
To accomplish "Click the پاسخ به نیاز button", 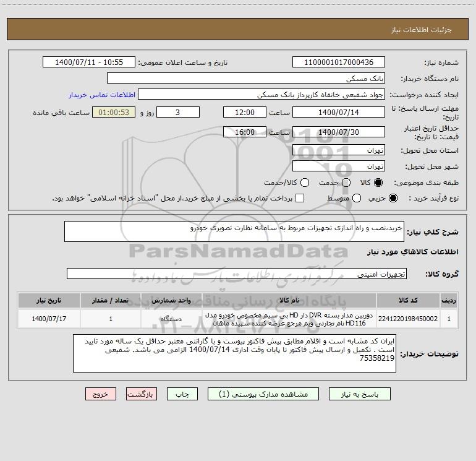I will click(359, 394).
